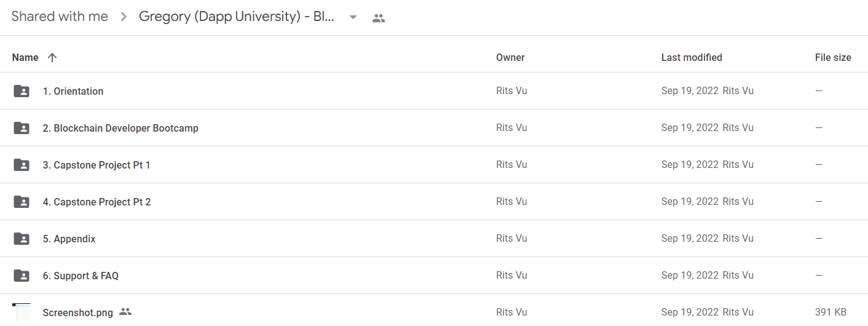This screenshot has height=326, width=868.
Task: Click the shared people icon beside Screenshot.png
Action: pos(125,312)
